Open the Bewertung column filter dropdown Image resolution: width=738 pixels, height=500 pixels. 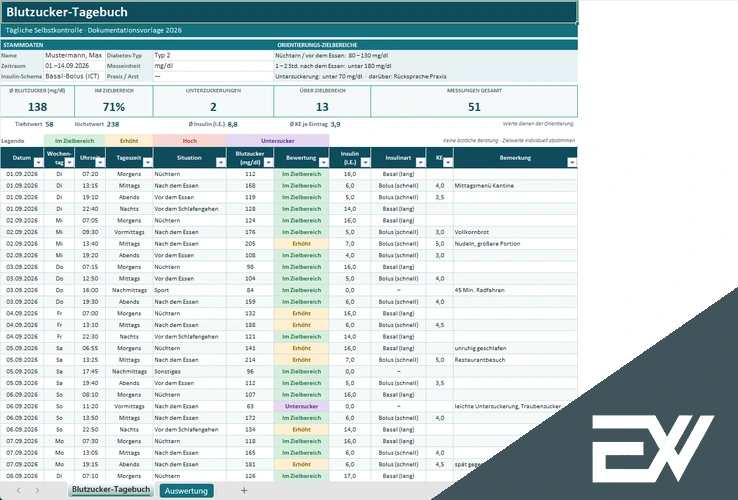coord(323,162)
